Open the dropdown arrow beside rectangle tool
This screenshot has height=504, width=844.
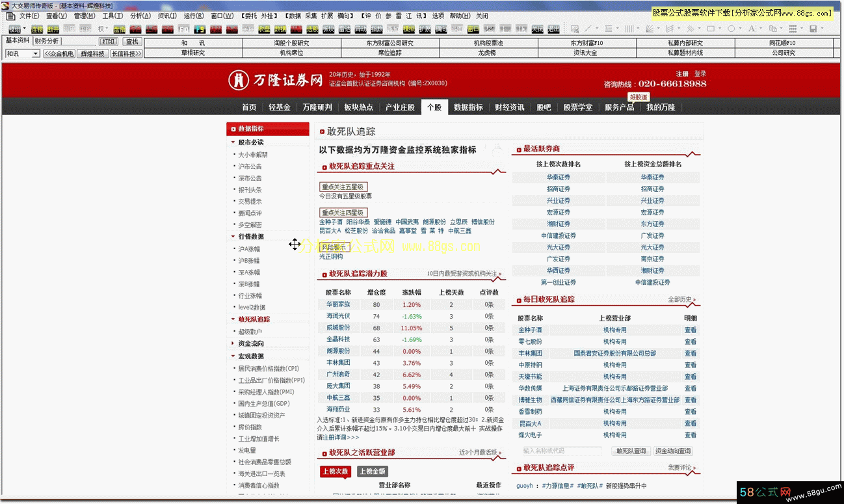[x=720, y=29]
